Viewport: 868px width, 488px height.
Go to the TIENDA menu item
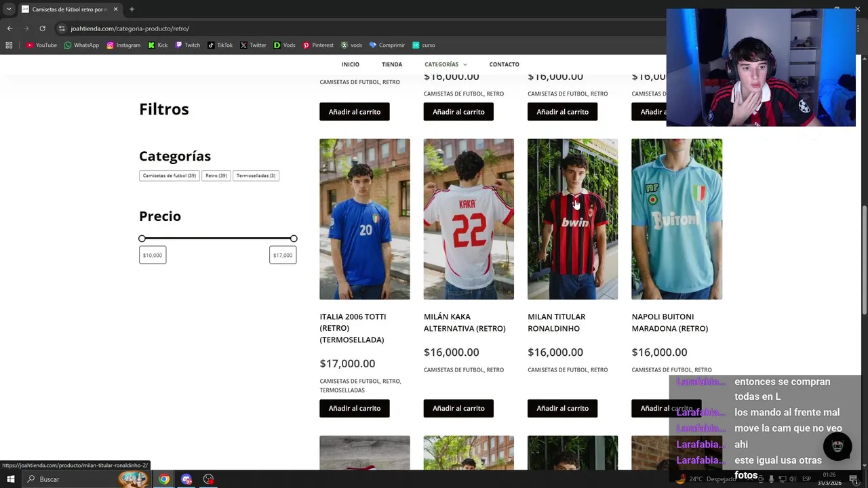pyautogui.click(x=392, y=64)
